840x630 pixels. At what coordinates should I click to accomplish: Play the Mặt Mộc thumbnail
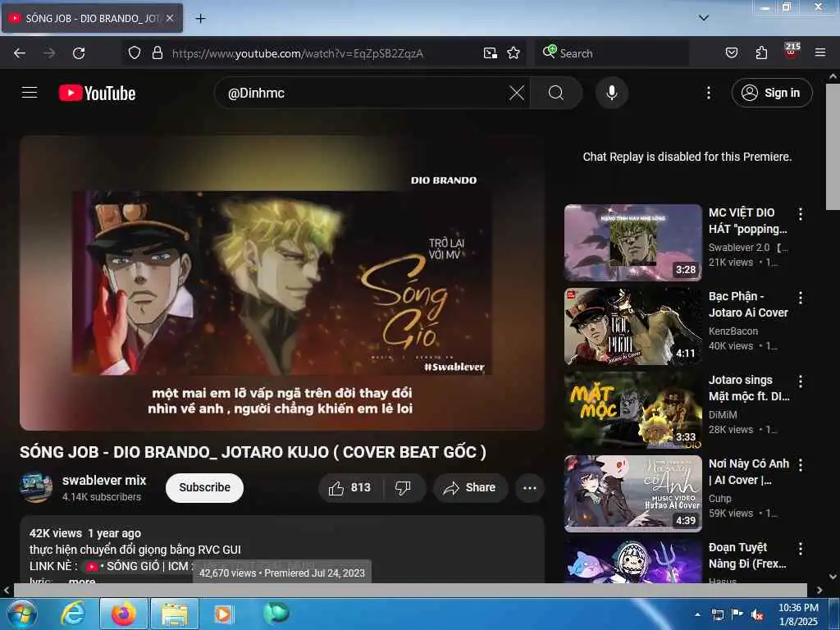tap(632, 410)
